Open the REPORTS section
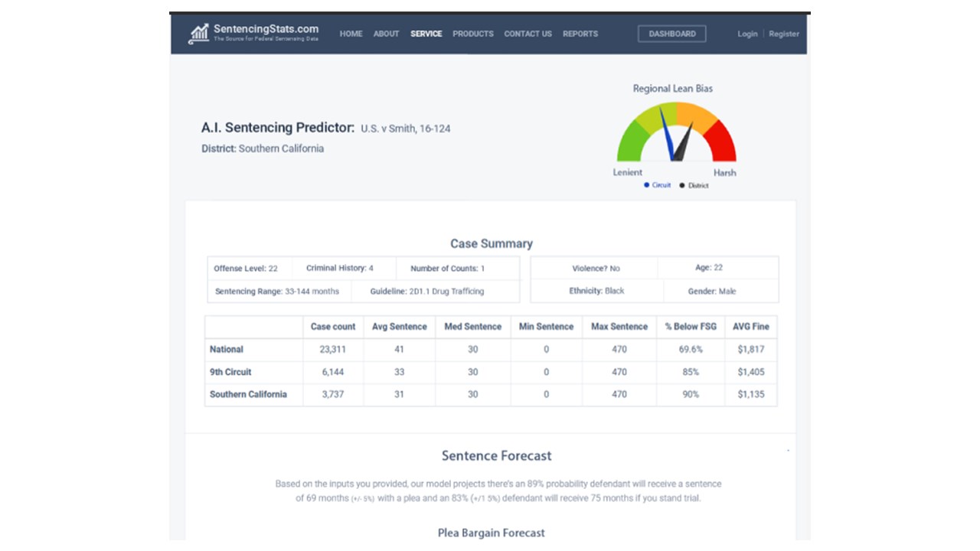This screenshot has height=551, width=980. point(580,34)
